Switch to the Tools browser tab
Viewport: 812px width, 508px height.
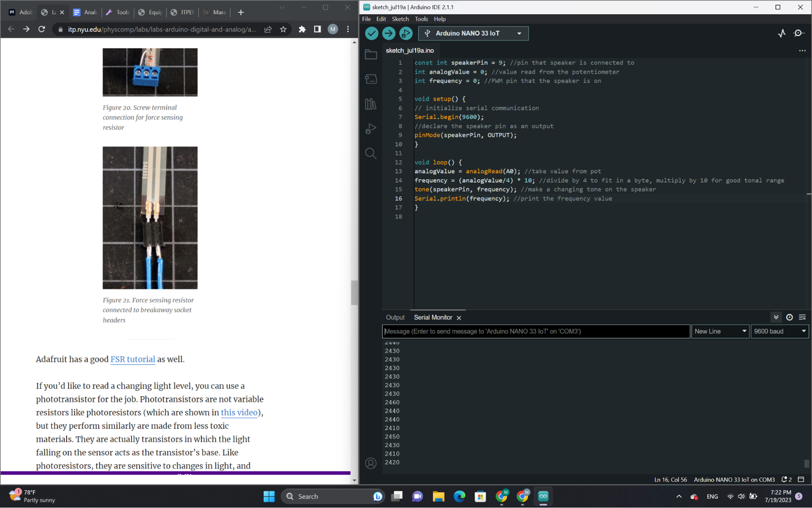(118, 12)
